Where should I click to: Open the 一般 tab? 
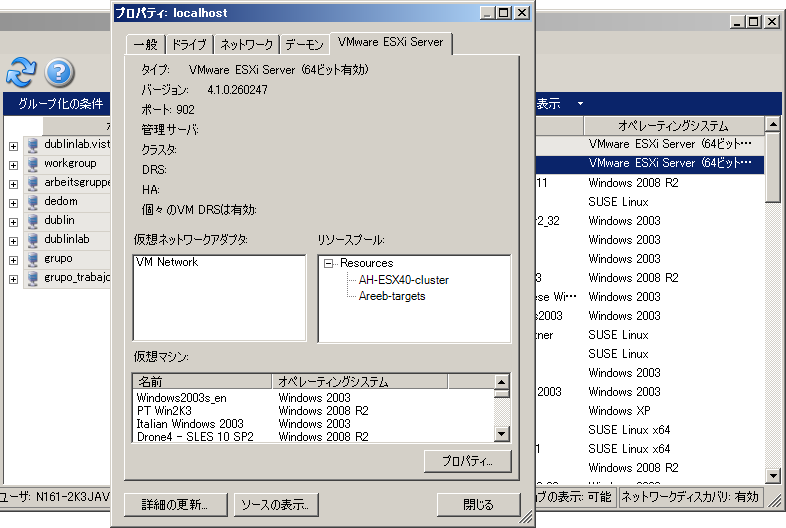click(x=144, y=44)
